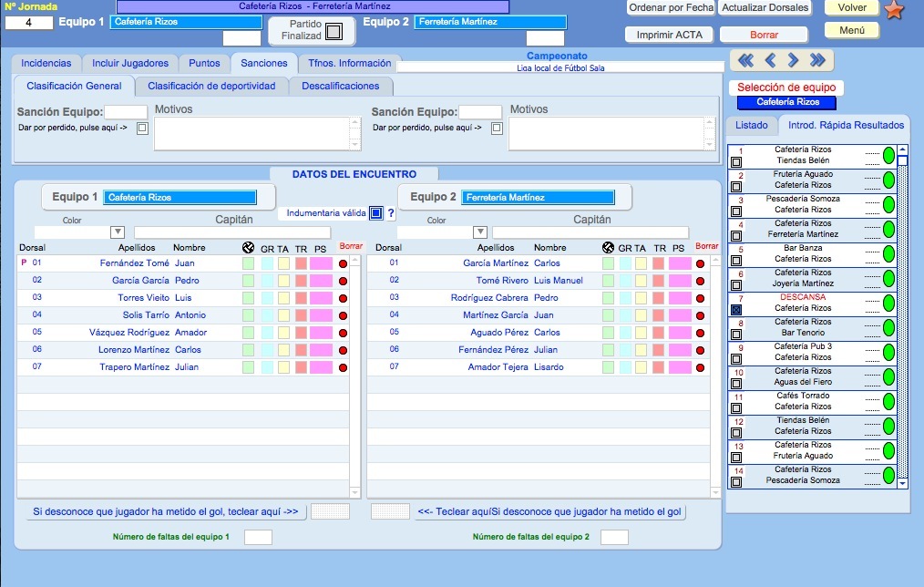Delete Fernández Pérez Julian with red dot
Image resolution: width=924 pixels, height=587 pixels.
tap(700, 350)
